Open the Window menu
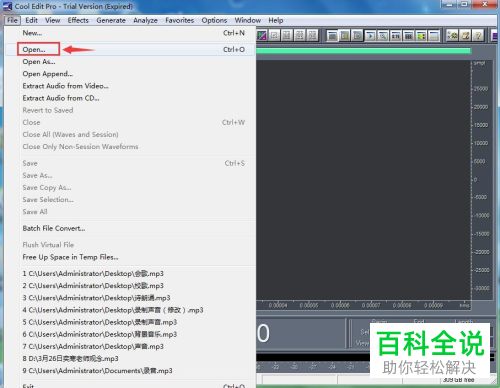 pyautogui.click(x=248, y=20)
